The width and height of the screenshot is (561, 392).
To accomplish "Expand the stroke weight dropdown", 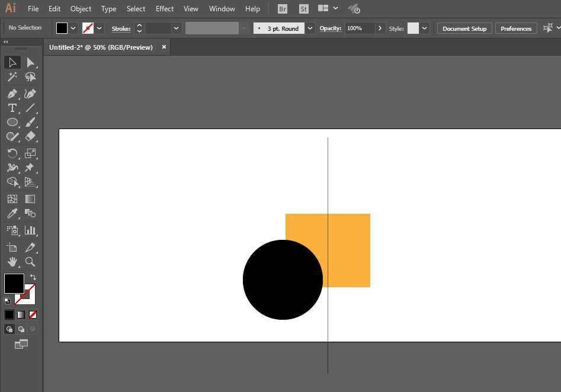I will 177,28.
